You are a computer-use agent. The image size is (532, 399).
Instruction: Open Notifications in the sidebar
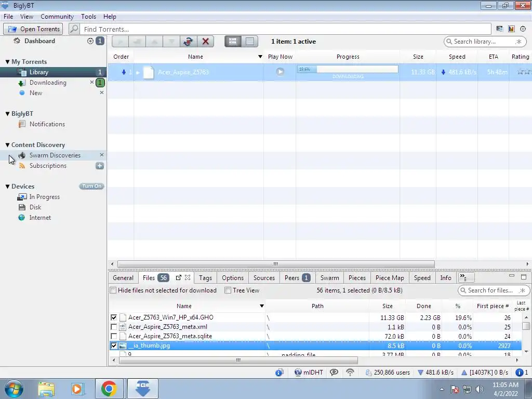tap(47, 124)
